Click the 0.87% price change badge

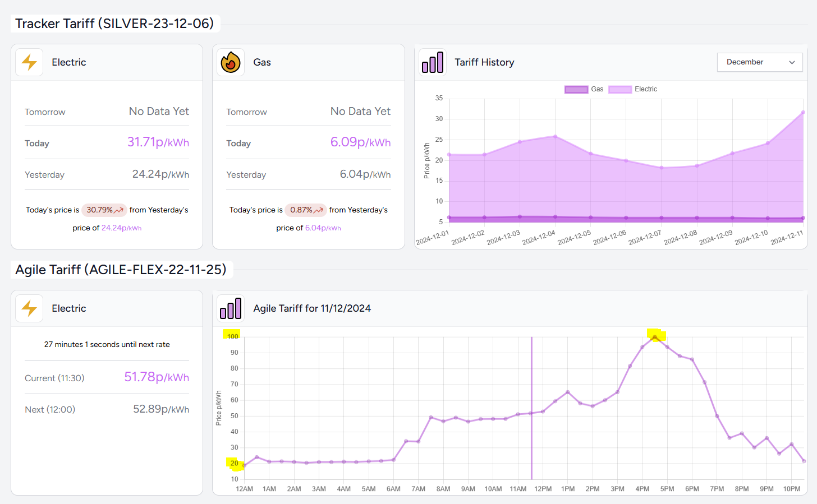tap(306, 210)
